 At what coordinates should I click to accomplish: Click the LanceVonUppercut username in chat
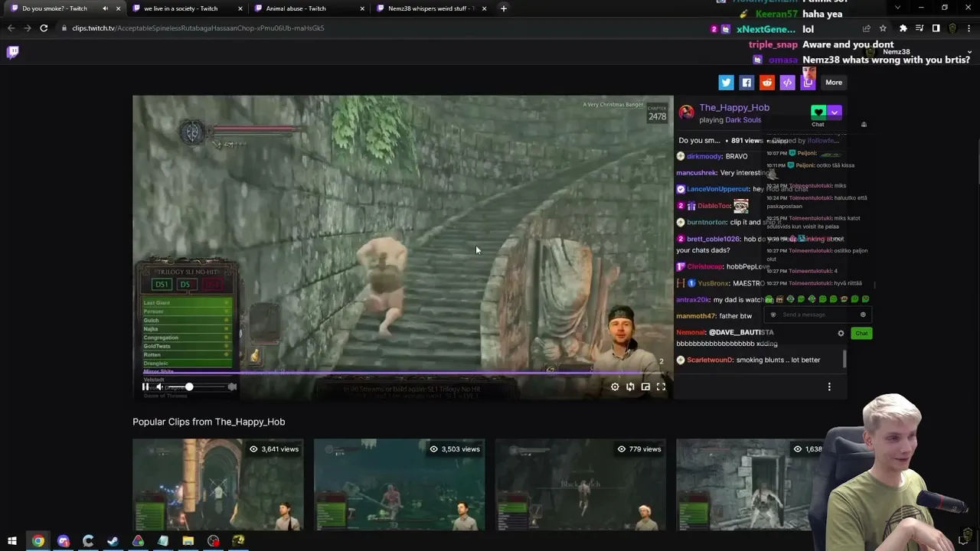coord(717,189)
